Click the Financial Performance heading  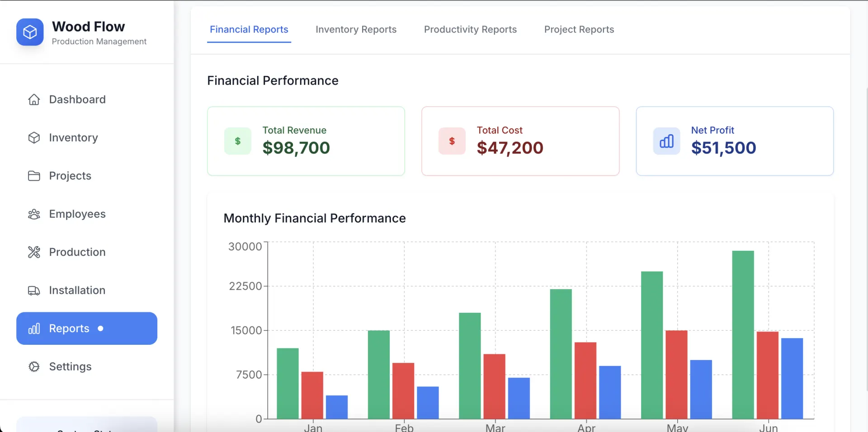(x=273, y=80)
